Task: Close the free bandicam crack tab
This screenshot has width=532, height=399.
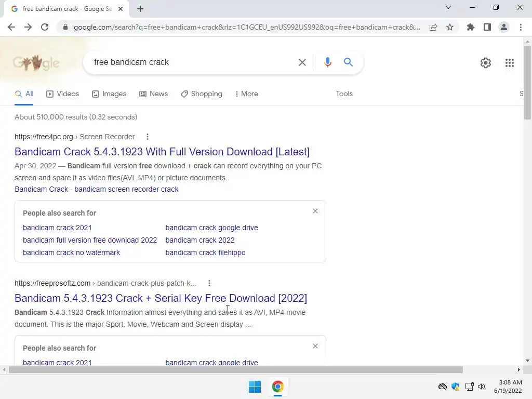Action: coord(121,9)
